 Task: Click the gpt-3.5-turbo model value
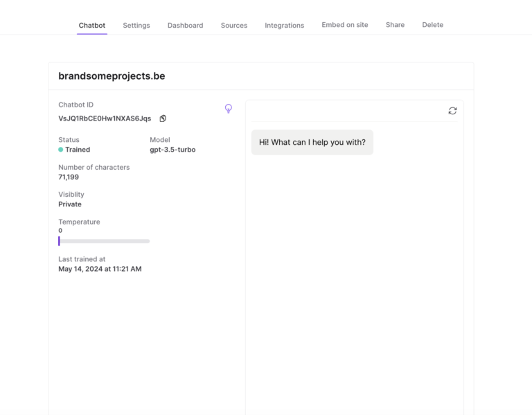tap(172, 150)
